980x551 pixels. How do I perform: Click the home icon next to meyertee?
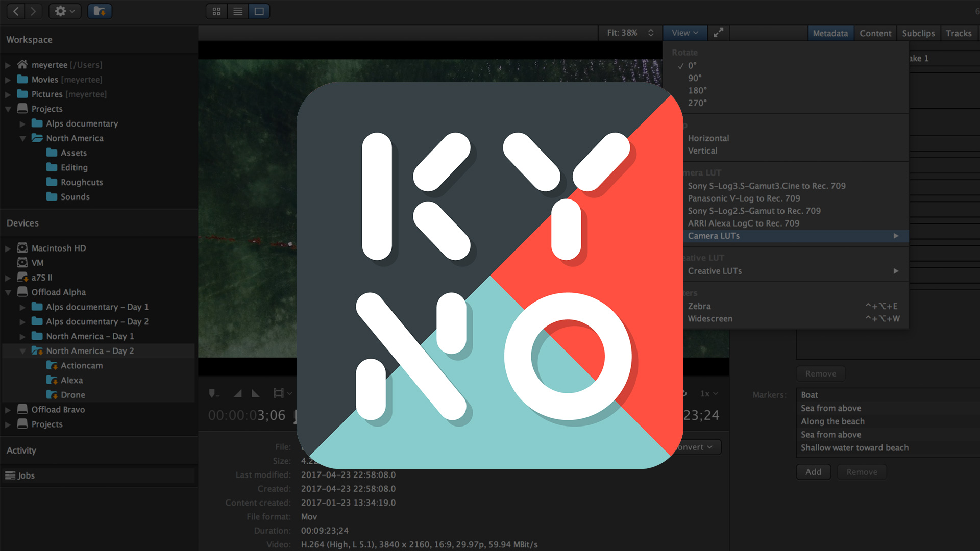(x=22, y=65)
